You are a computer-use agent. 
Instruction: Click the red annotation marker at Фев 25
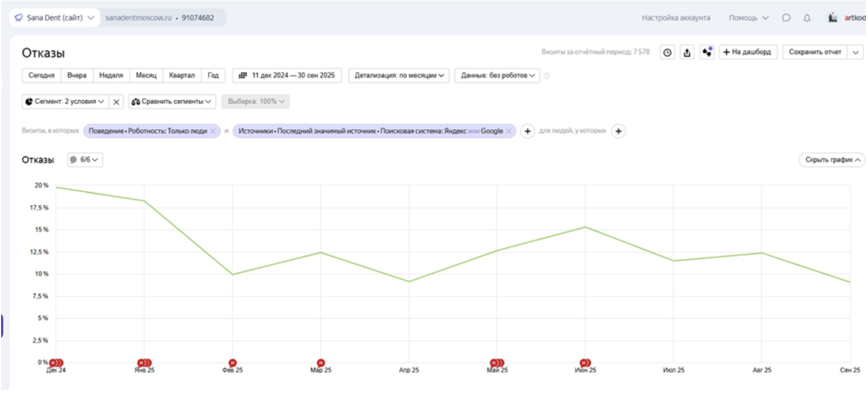click(x=232, y=363)
